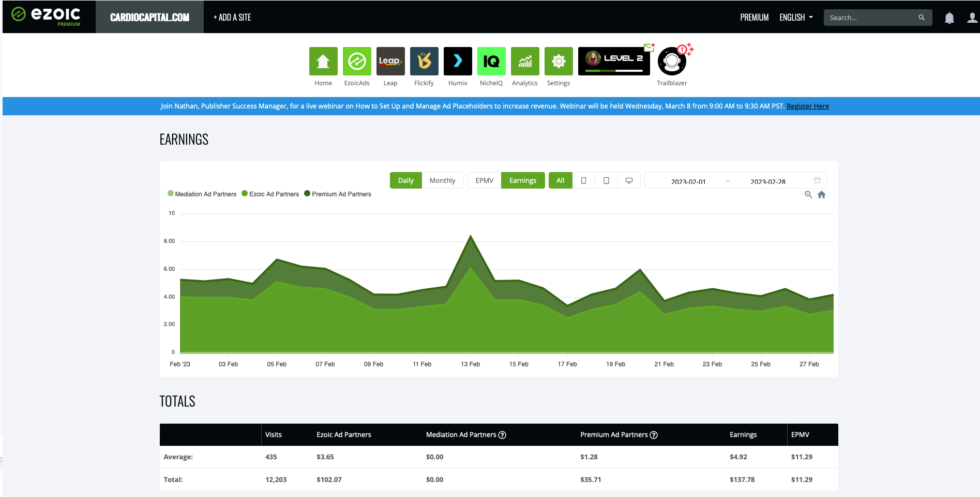Viewport: 980px width, 497px height.
Task: Select All devices filter
Action: tap(561, 180)
